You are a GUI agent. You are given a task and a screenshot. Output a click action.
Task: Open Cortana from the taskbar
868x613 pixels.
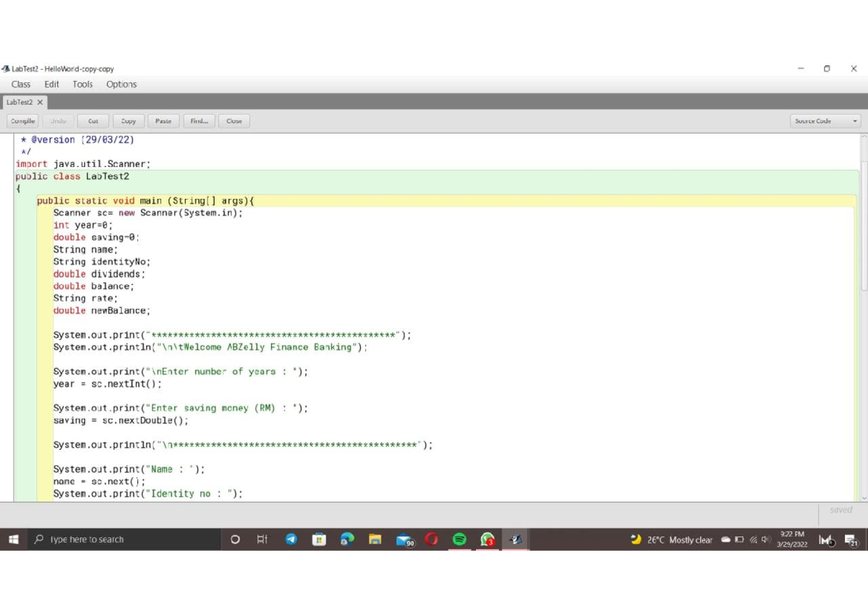click(x=235, y=540)
